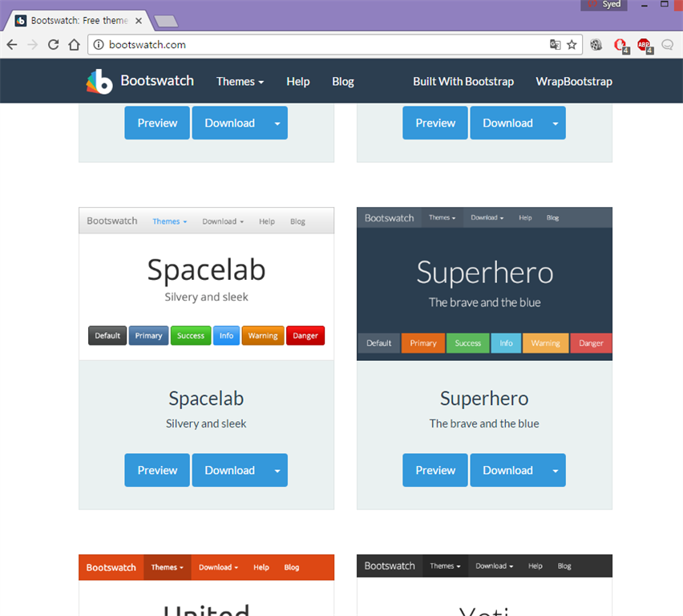Download the Spacelab theme

[229, 470]
